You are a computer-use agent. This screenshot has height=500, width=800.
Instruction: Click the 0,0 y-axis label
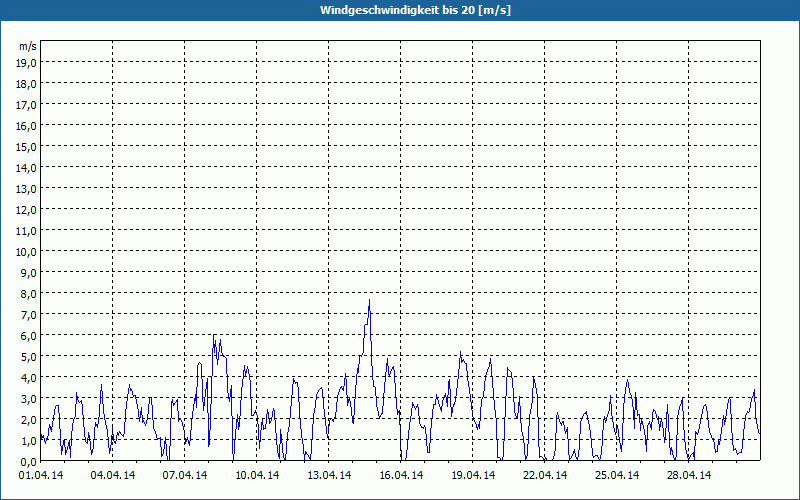26,461
